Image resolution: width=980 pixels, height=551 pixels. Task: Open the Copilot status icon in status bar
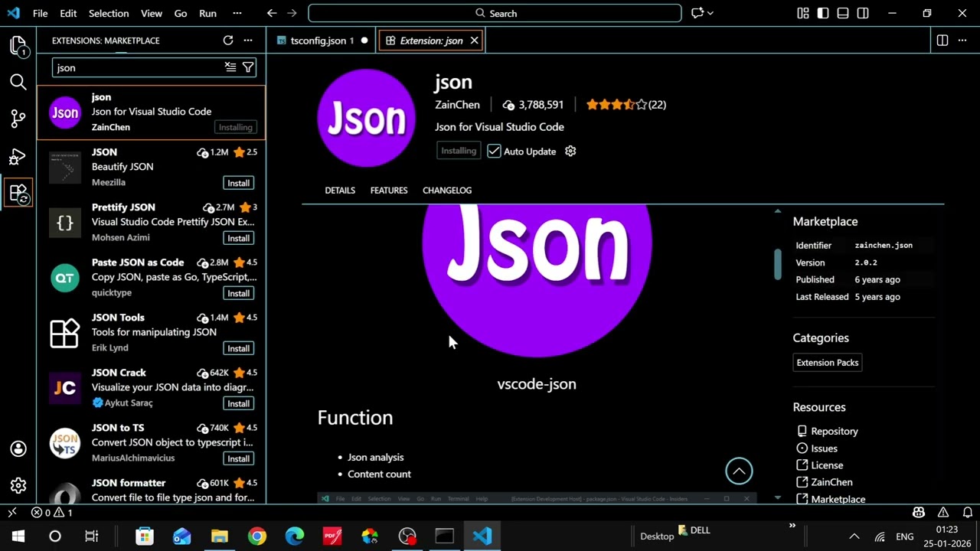[919, 513]
